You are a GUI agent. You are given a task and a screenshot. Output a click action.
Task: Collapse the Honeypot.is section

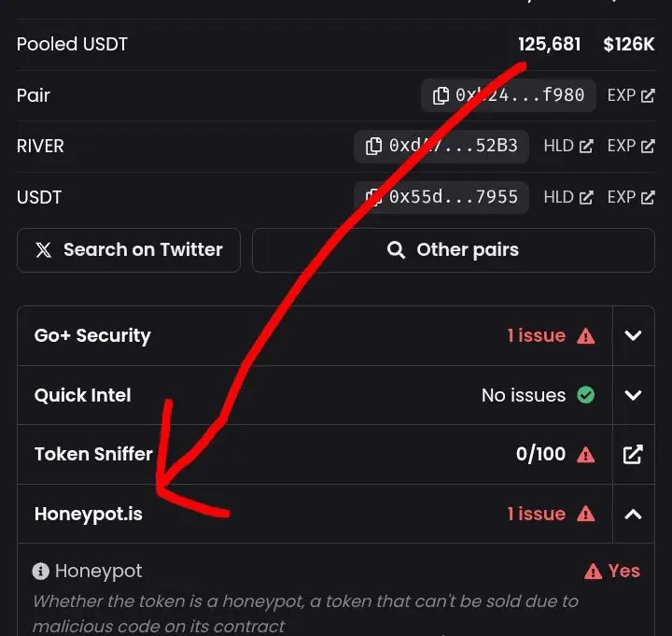[633, 514]
